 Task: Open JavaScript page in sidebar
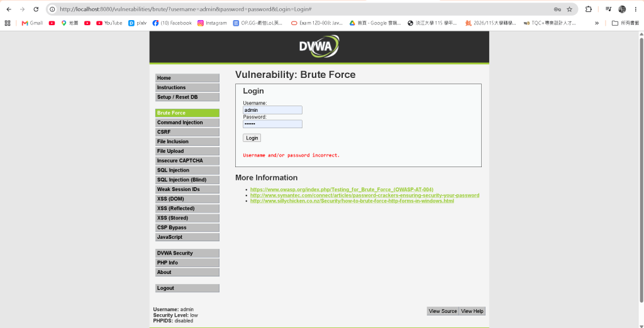pos(187,237)
